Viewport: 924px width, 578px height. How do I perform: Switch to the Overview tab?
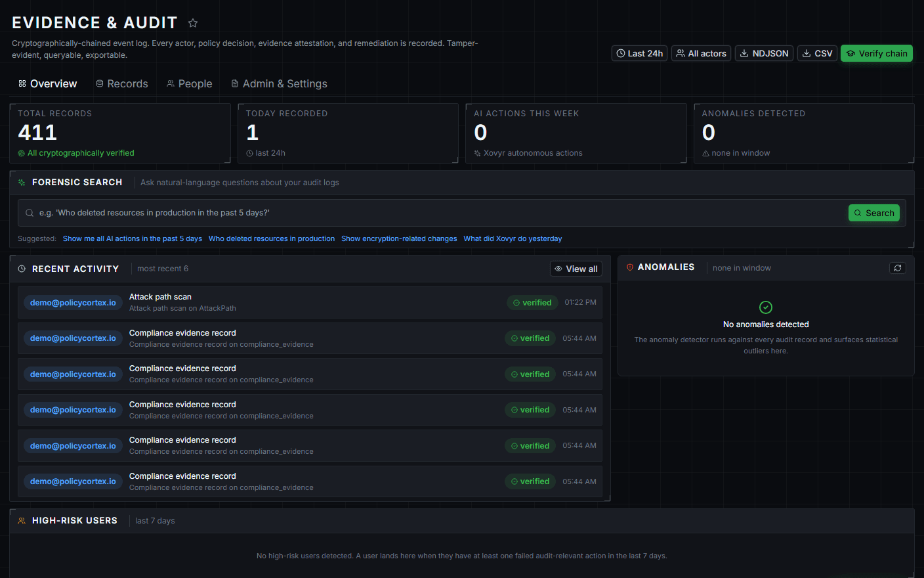coord(47,83)
